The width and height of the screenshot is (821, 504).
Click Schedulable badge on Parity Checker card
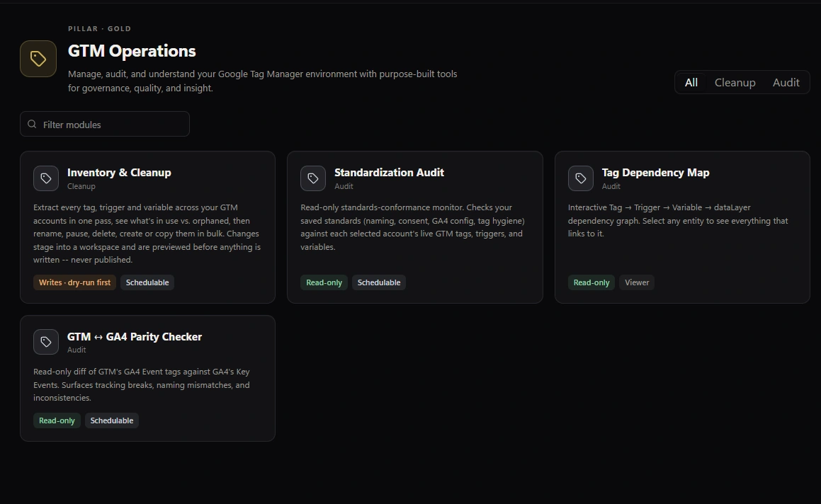[111, 420]
